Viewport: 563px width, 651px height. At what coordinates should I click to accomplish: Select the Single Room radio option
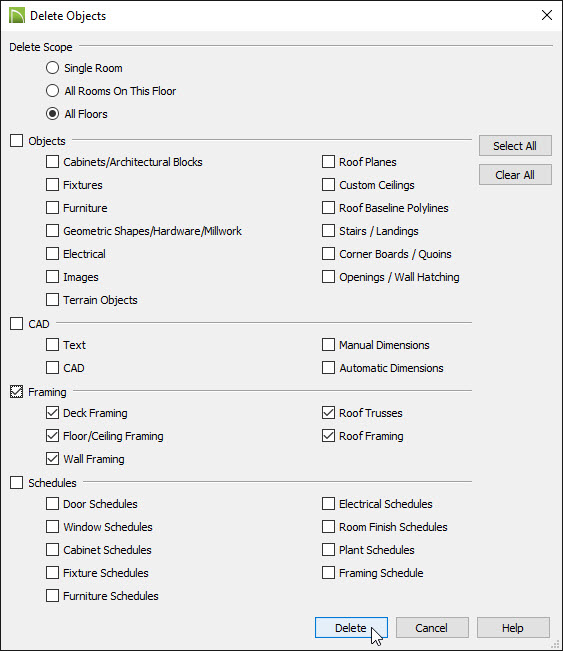[52, 68]
